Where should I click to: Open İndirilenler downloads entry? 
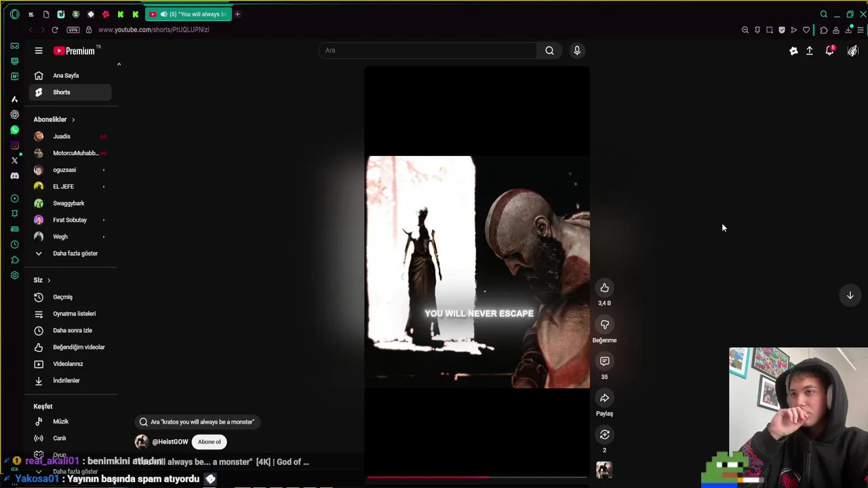tap(71, 380)
